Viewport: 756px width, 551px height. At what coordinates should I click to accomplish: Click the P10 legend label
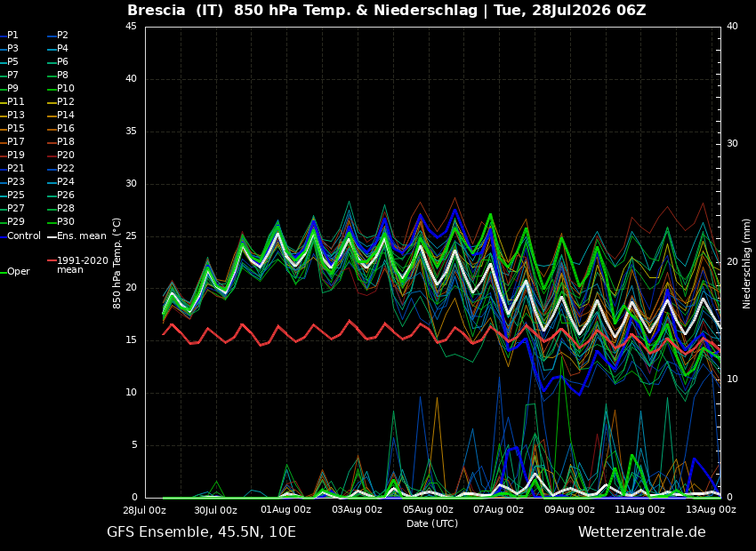66,89
